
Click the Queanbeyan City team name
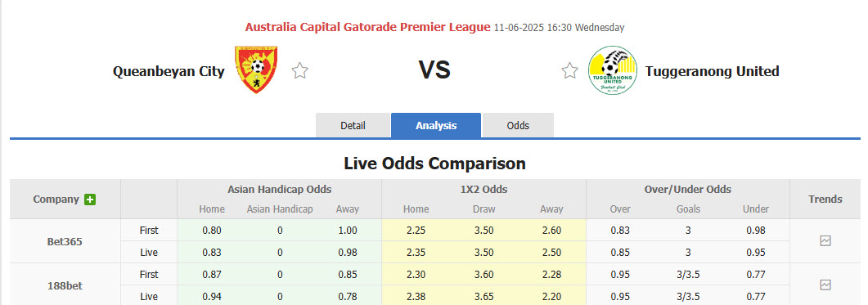pos(169,71)
